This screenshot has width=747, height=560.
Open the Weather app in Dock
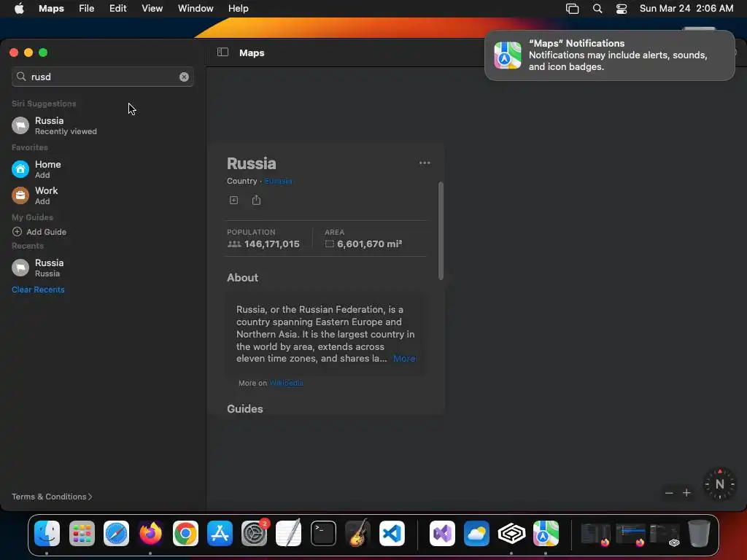coord(476,533)
